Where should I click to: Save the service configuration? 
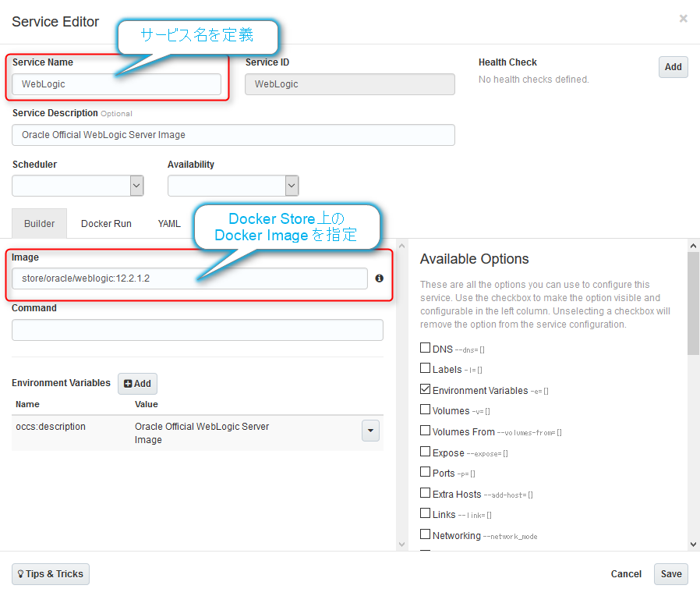(671, 574)
